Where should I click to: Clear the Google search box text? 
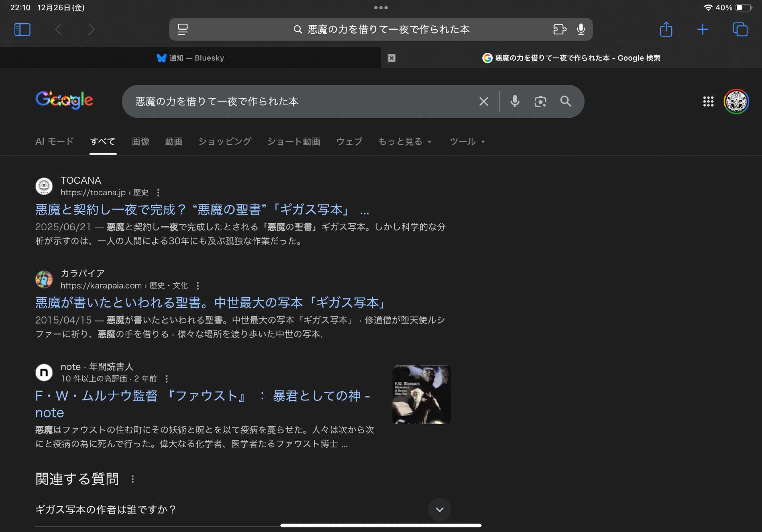tap(483, 101)
